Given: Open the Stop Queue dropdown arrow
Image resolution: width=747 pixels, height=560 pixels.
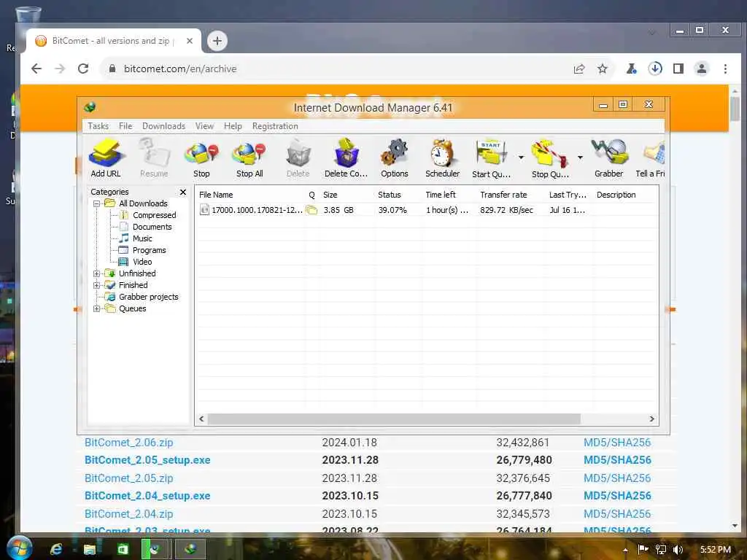Looking at the screenshot, I should point(580,157).
